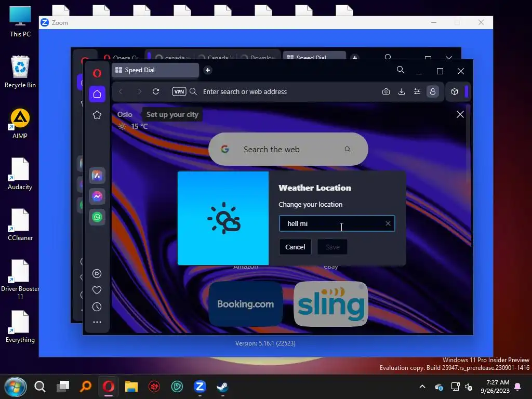Screen dimensions: 532x399
Task: Click the 'Set up your city' tooltip
Action: click(x=172, y=115)
